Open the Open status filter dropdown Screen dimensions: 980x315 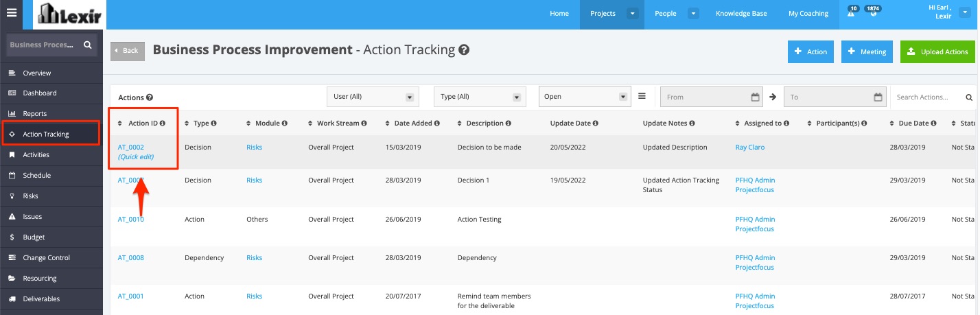(x=585, y=97)
